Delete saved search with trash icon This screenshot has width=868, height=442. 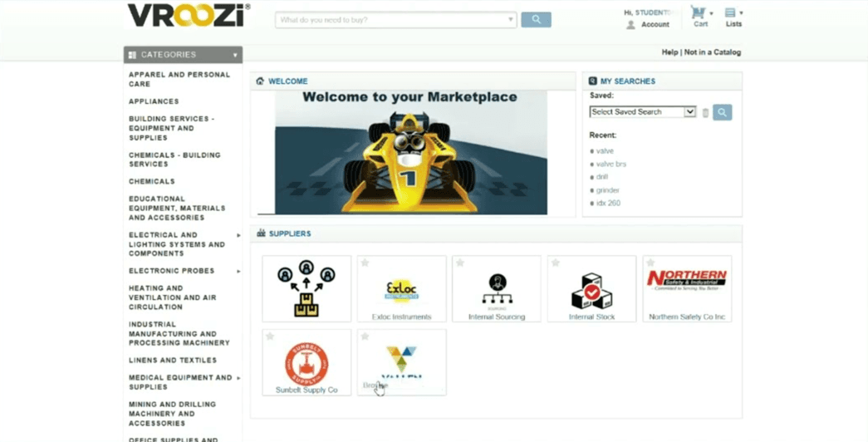(x=705, y=113)
